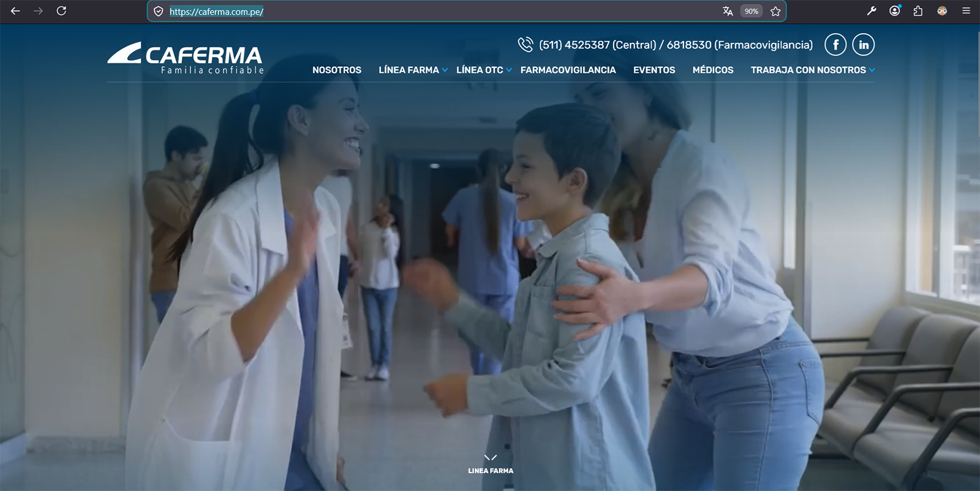This screenshot has width=980, height=491.
Task: Open the EVENTOS menu item
Action: point(654,70)
